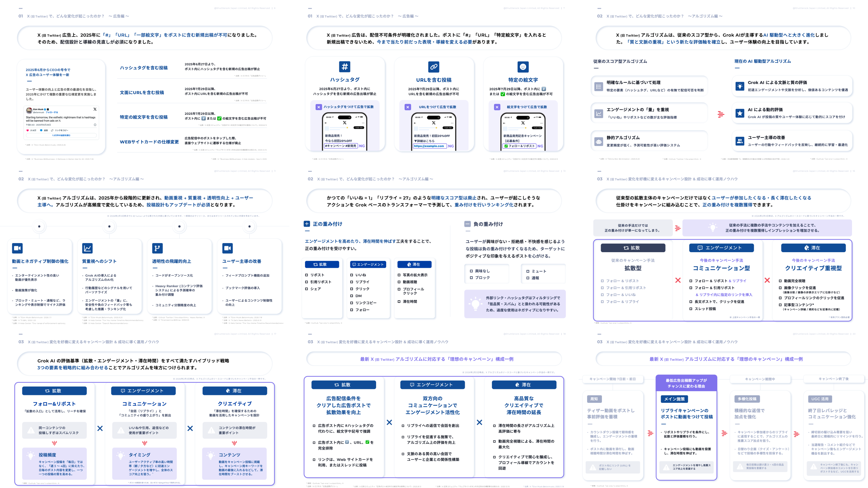Click the minus icon beside 負の重み付け
Viewport: 868px width, 488px height.
[x=467, y=224]
